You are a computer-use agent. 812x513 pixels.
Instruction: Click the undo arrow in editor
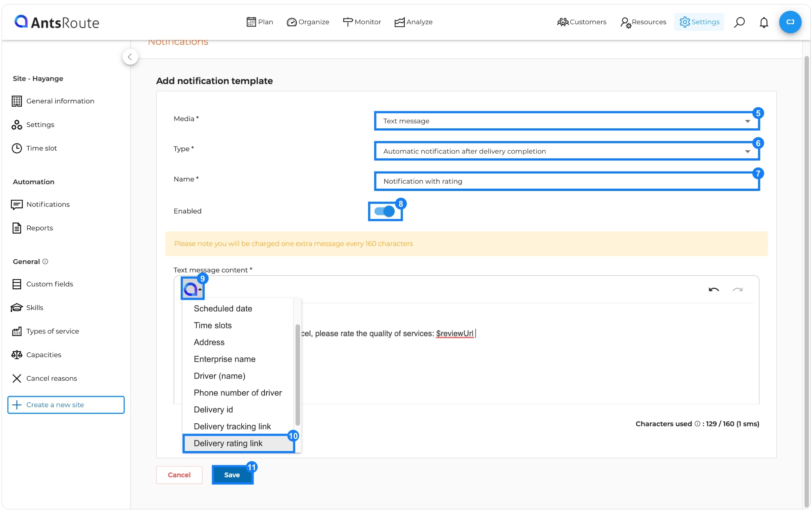pyautogui.click(x=714, y=290)
